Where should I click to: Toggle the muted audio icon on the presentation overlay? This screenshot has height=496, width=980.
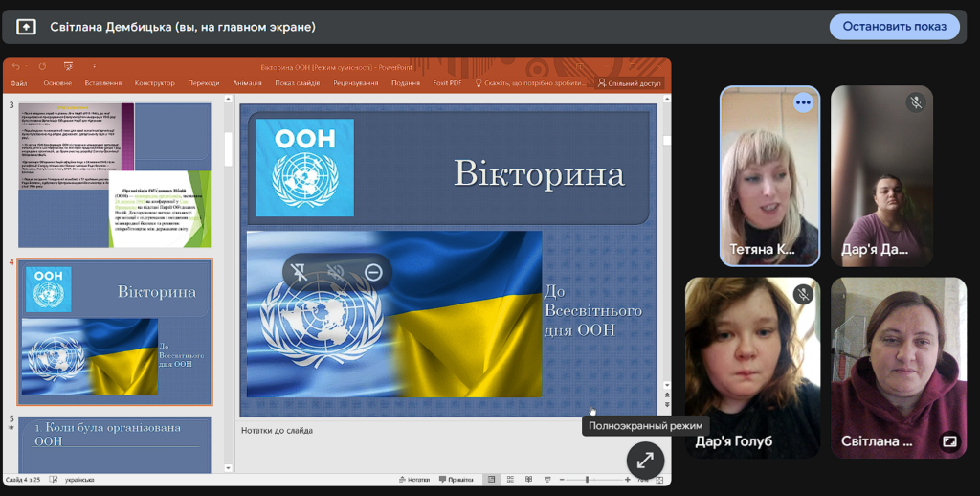(336, 273)
